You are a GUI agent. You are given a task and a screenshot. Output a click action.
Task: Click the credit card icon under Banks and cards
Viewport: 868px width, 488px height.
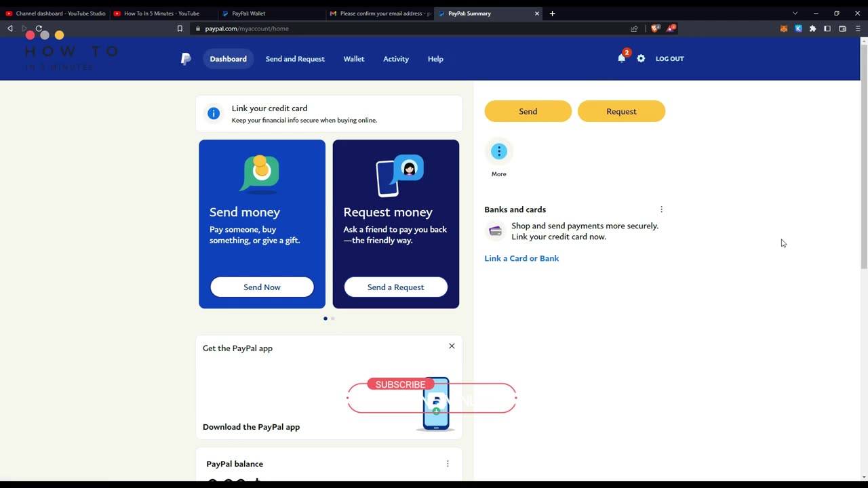click(496, 231)
